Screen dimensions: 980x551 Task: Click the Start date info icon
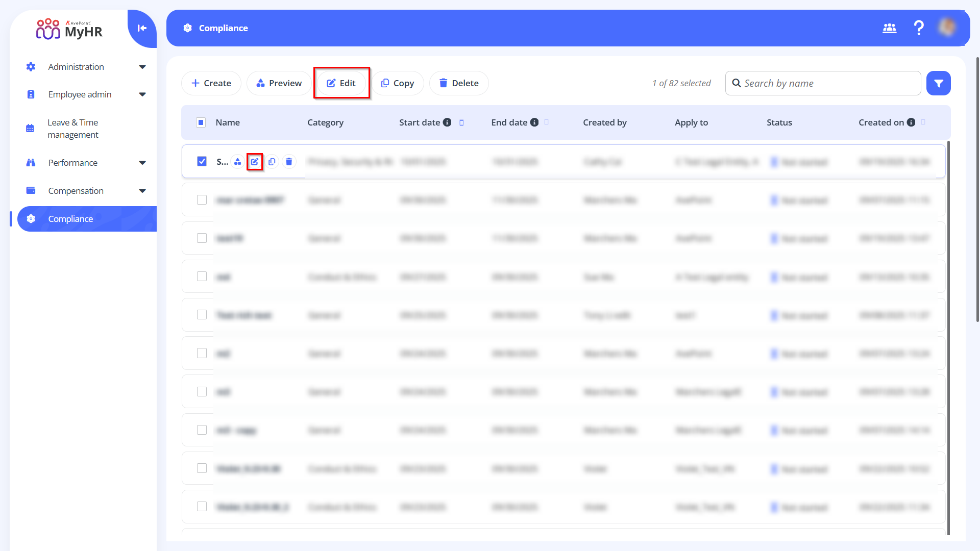[447, 122]
